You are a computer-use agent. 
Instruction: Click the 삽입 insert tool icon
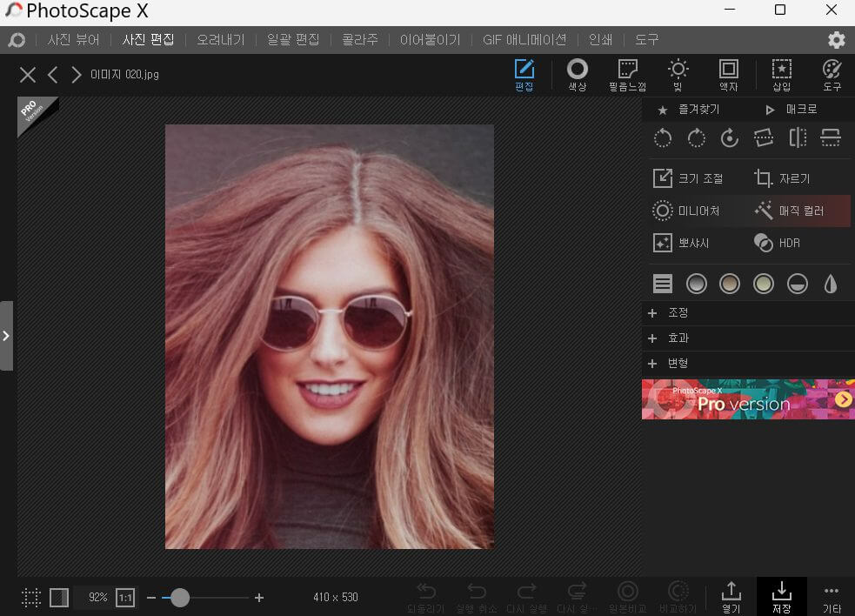tap(781, 74)
